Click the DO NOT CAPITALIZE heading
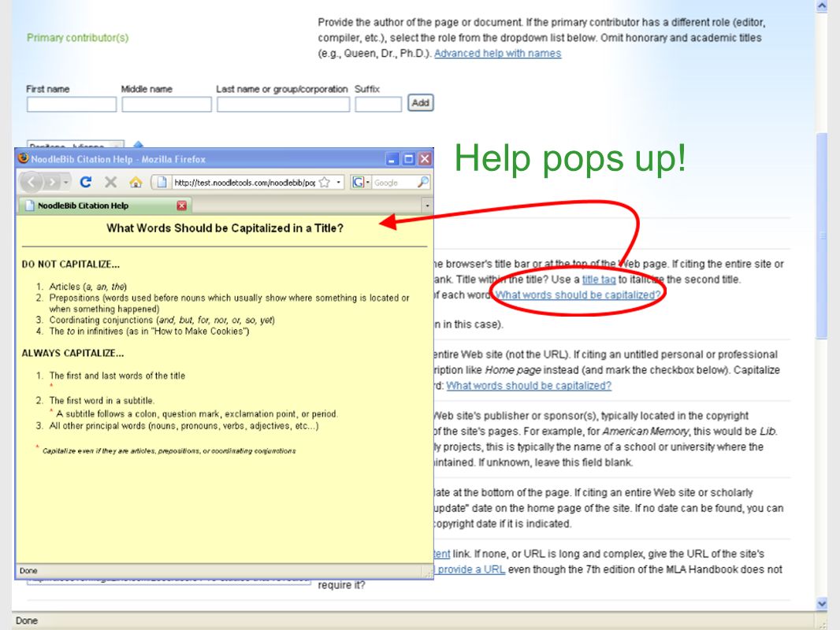Image resolution: width=840 pixels, height=630 pixels. [x=71, y=265]
